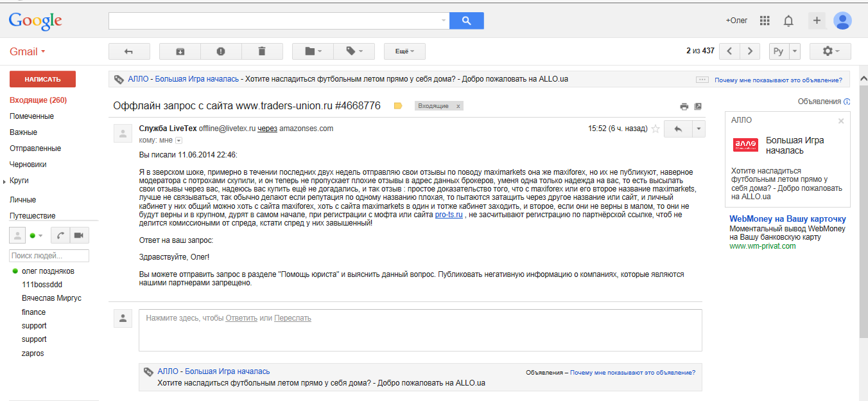Remove the Входящие label from message
Image resolution: width=868 pixels, height=401 pixels.
[x=458, y=106]
